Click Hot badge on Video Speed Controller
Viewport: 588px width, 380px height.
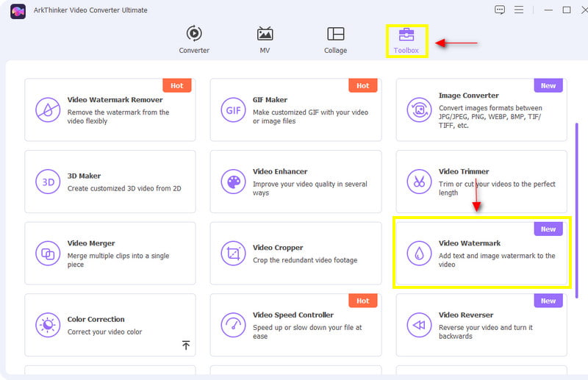tap(362, 301)
